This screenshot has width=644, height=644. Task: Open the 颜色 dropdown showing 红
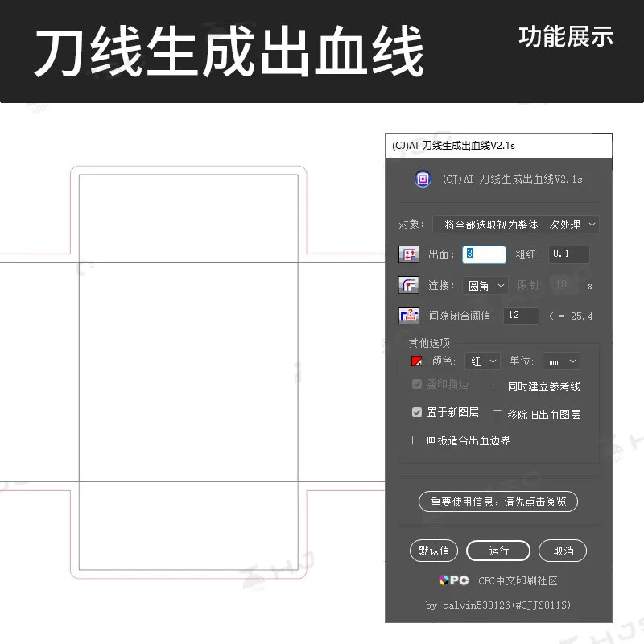pyautogui.click(x=481, y=361)
